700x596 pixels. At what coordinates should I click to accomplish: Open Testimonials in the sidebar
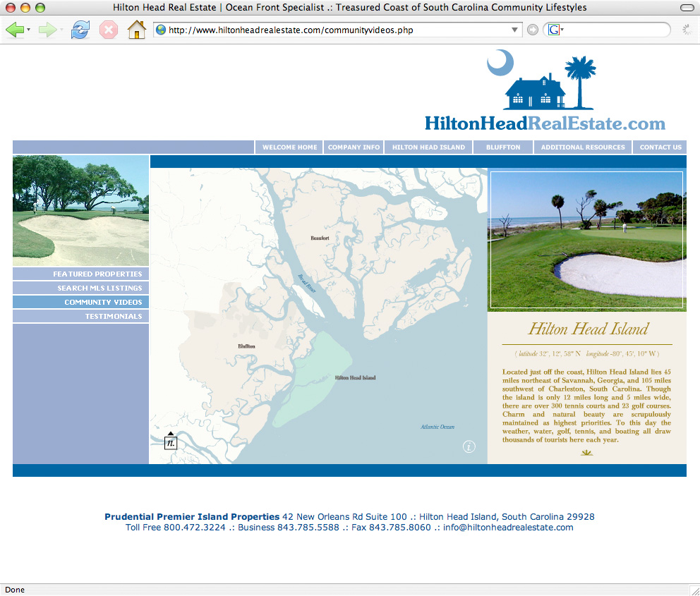(81, 316)
